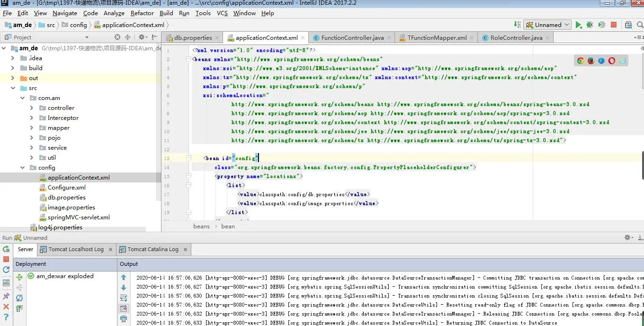
Task: Run the Unnamed configuration with green play button
Action: pos(578,25)
